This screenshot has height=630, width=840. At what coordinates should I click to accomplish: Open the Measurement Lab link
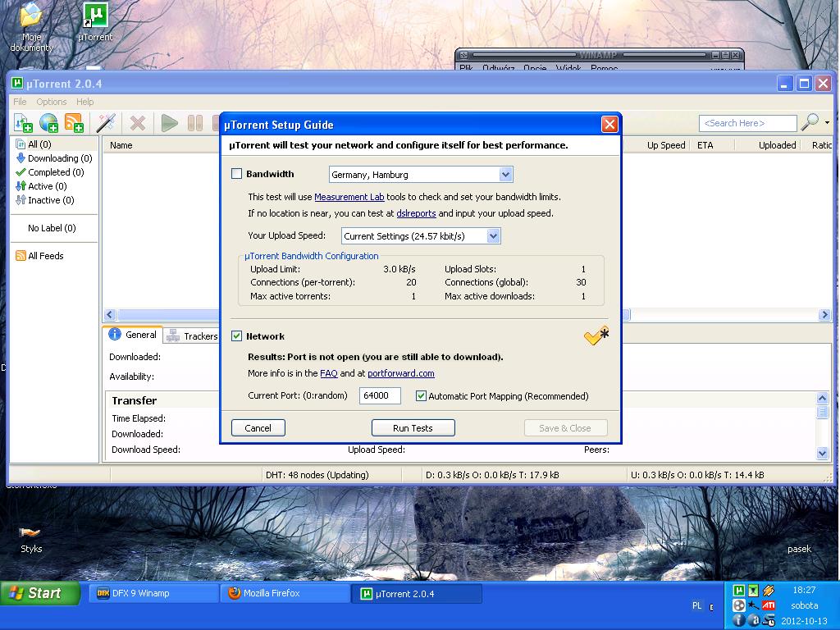[x=349, y=197]
